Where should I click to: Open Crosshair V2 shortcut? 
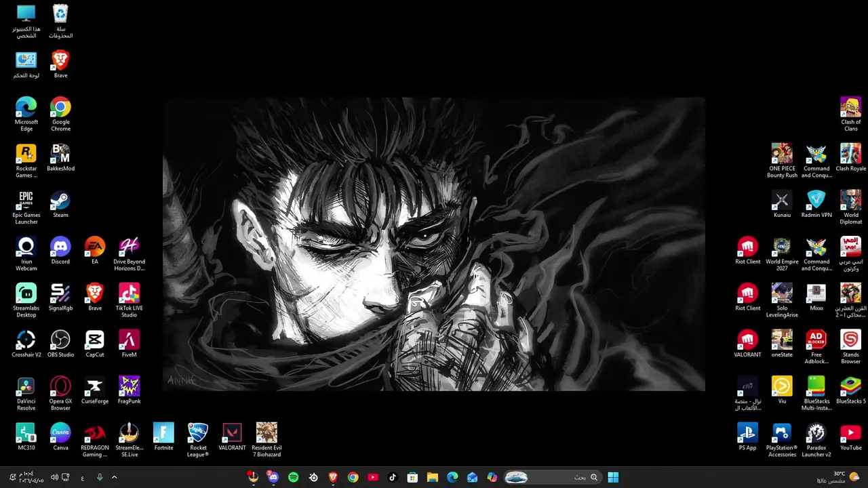tap(26, 344)
